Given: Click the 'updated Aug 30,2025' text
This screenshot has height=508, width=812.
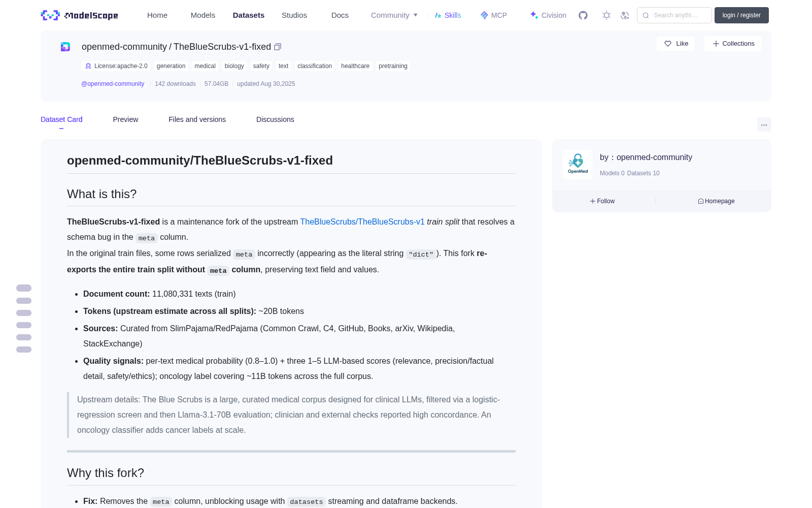Looking at the screenshot, I should 266,84.
